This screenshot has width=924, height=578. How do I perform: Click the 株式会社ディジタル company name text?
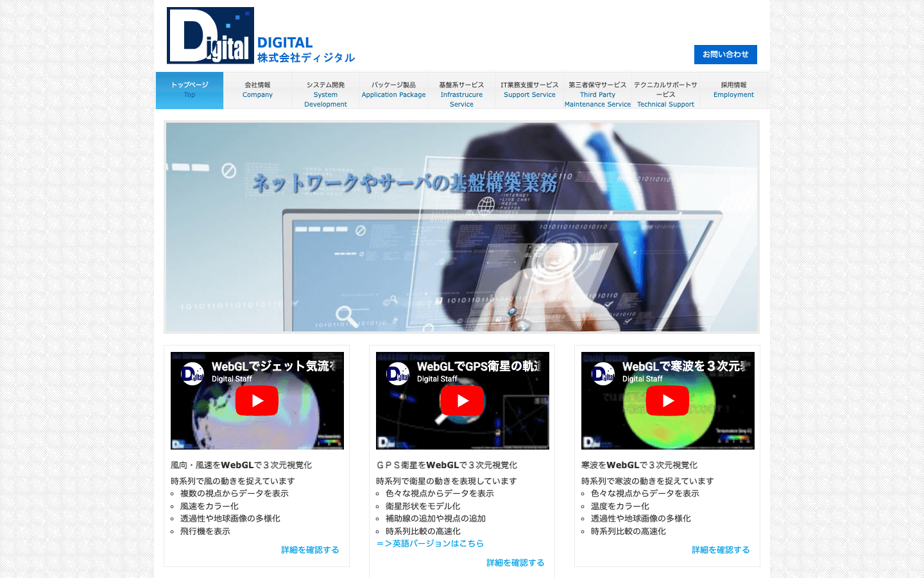(x=306, y=58)
